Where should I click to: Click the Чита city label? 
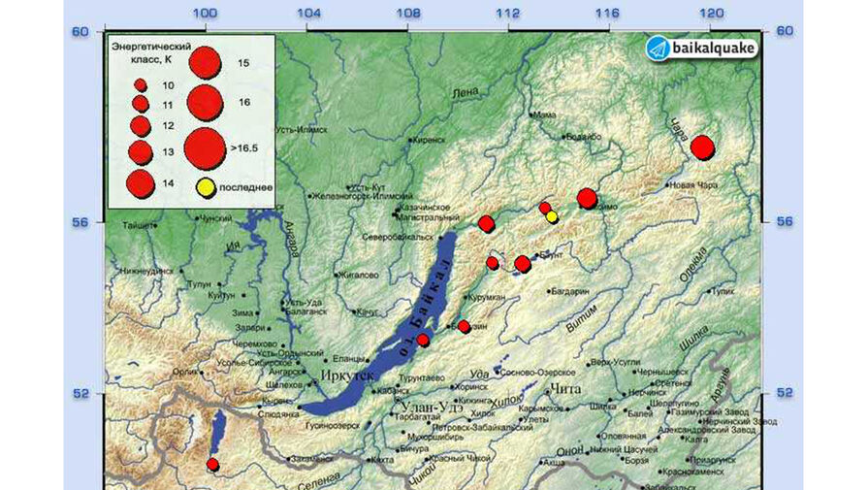pyautogui.click(x=564, y=389)
